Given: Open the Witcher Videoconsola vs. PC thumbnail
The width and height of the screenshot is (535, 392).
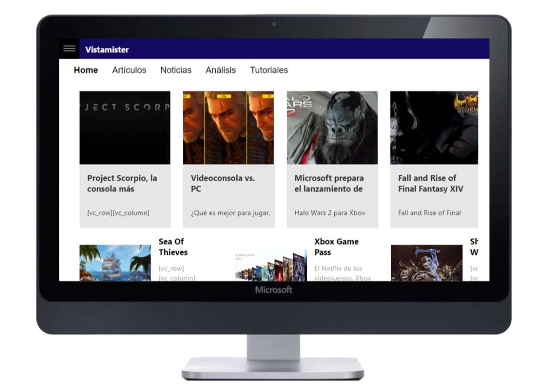Looking at the screenshot, I should pyautogui.click(x=228, y=128).
